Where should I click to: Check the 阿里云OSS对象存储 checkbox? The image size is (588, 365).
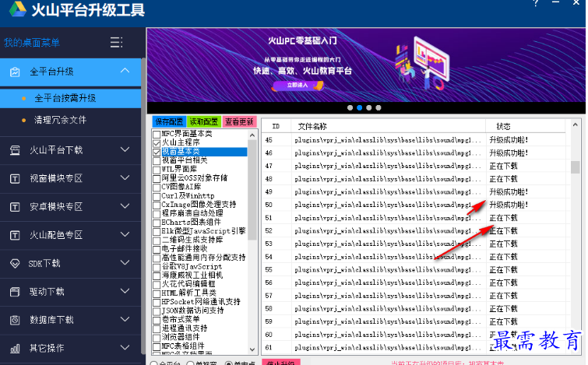pyautogui.click(x=157, y=178)
